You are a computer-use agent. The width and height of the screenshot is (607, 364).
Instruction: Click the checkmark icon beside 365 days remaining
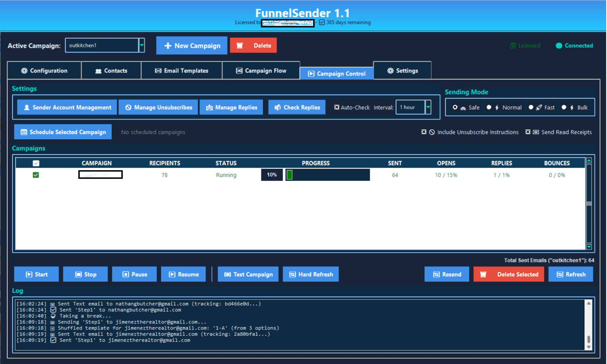(x=322, y=22)
